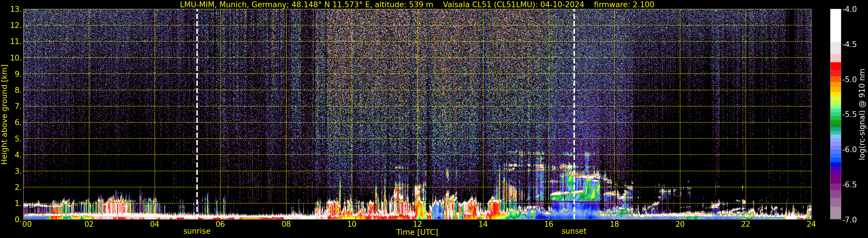Select the sunrise label below the axis
This screenshot has width=868, height=238.
(x=197, y=231)
